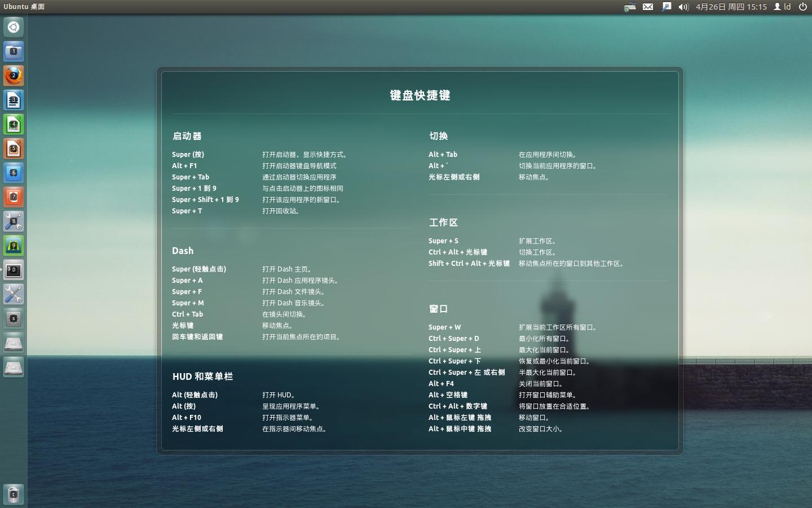
Task: Open LibreOffice Writer from launcher
Action: pyautogui.click(x=14, y=100)
